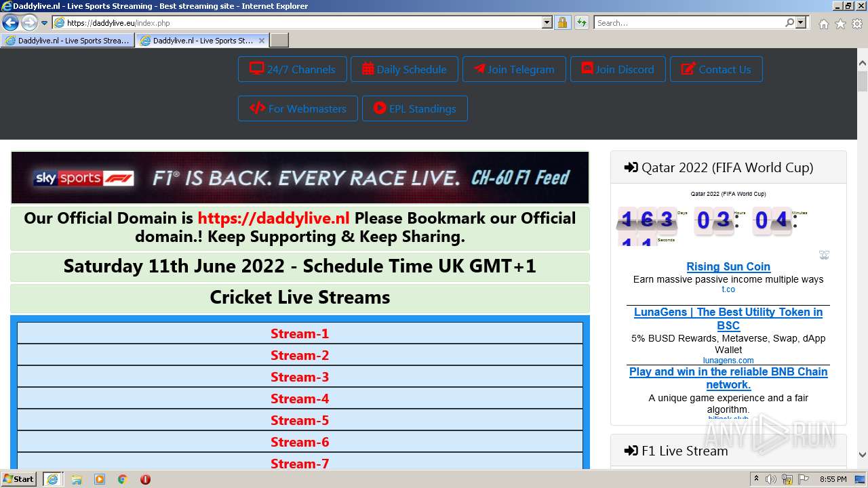
Task: Click the Search box in toolbar
Action: click(x=689, y=23)
